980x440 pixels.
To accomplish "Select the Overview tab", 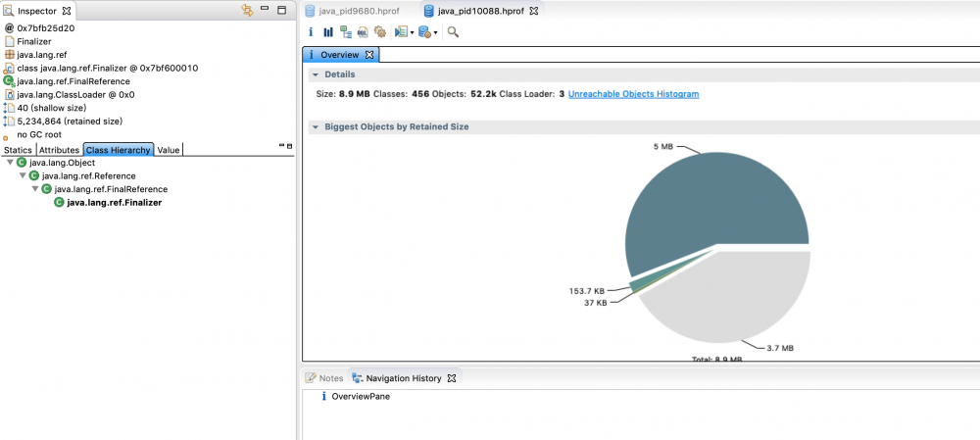I will click(x=341, y=55).
